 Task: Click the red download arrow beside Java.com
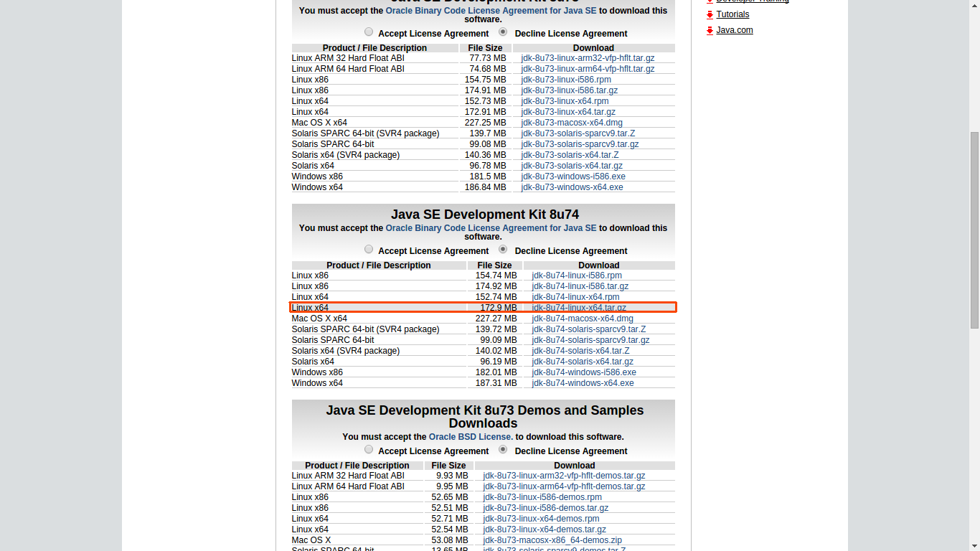[x=710, y=30]
